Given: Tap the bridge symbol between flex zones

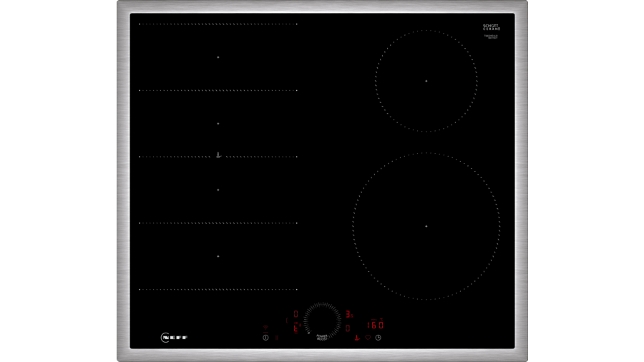Looking at the screenshot, I should click(x=218, y=155).
